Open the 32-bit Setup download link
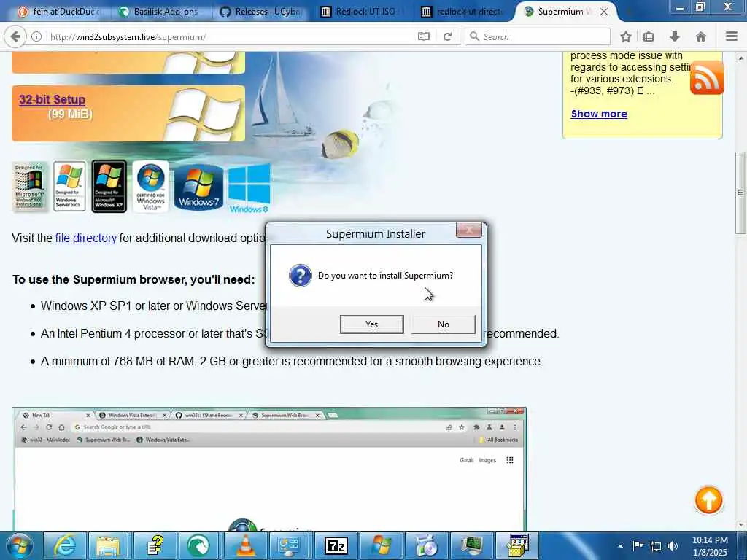The image size is (747, 560). point(52,99)
